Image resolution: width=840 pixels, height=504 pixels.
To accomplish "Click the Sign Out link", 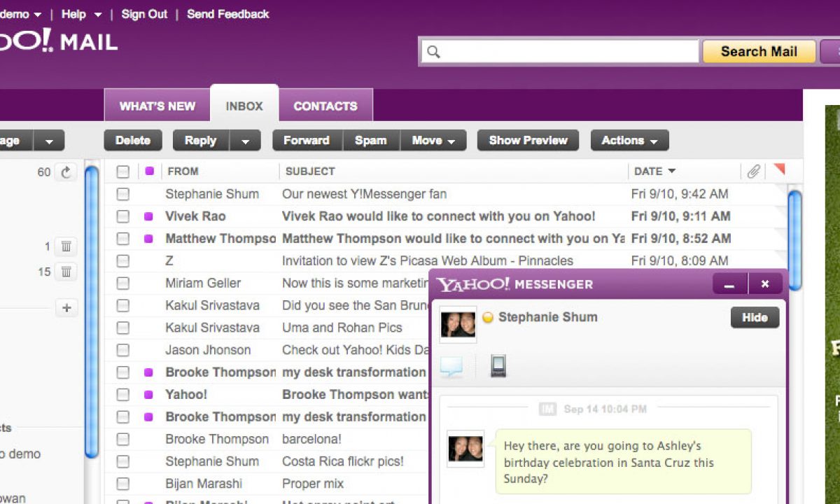I will pos(144,14).
